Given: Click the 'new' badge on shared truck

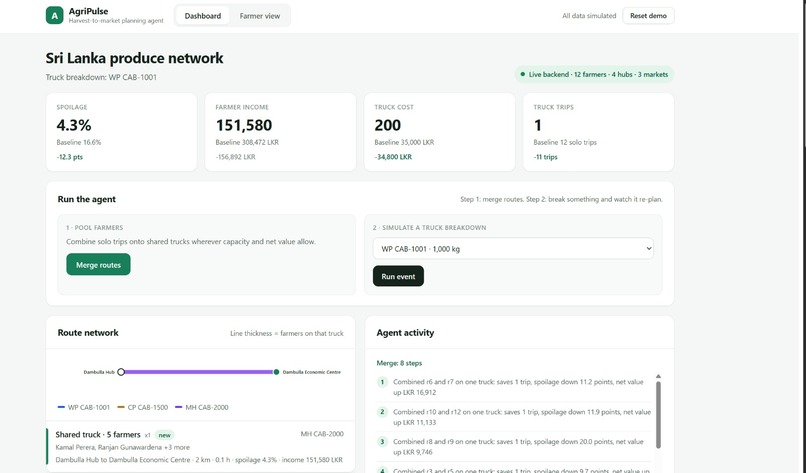Looking at the screenshot, I should click(164, 435).
